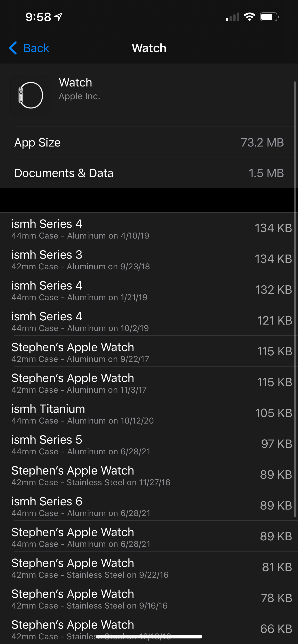Screen dimensions: 298x644
Task: Tap the Back chevron arrow icon
Action: (x=13, y=48)
